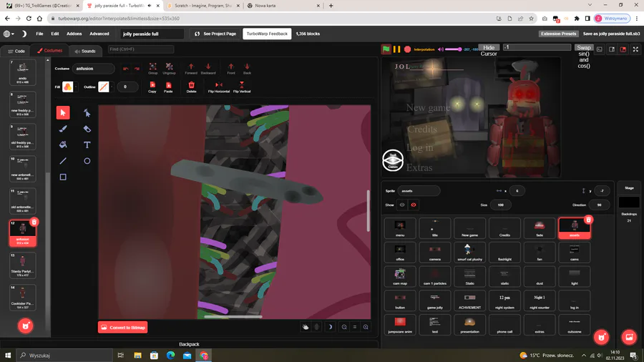Toggle paint editor dark theme moon button
This screenshot has width=644, height=362.
pos(330,327)
